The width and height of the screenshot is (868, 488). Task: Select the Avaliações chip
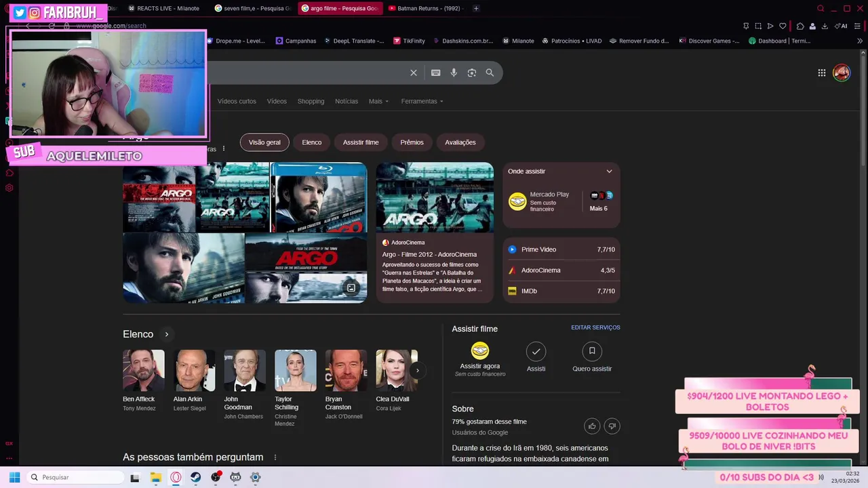[x=460, y=142]
